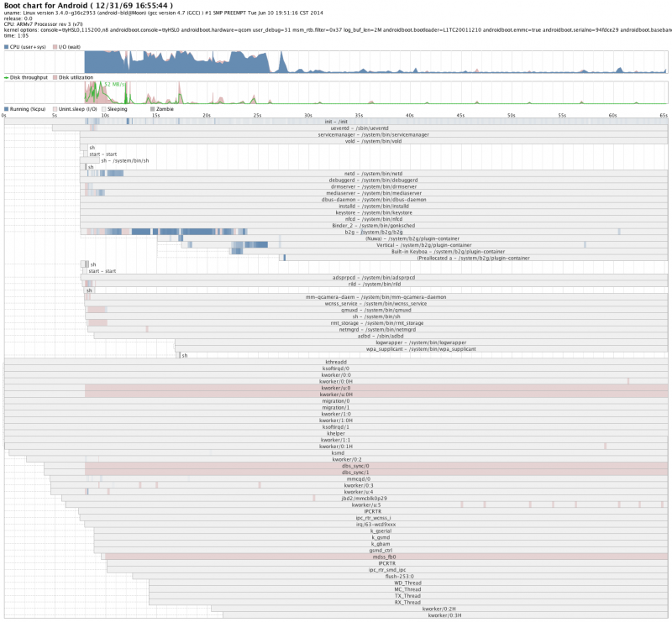Select the logwrapper process row
Screen dimensions: 672x622
[422, 342]
